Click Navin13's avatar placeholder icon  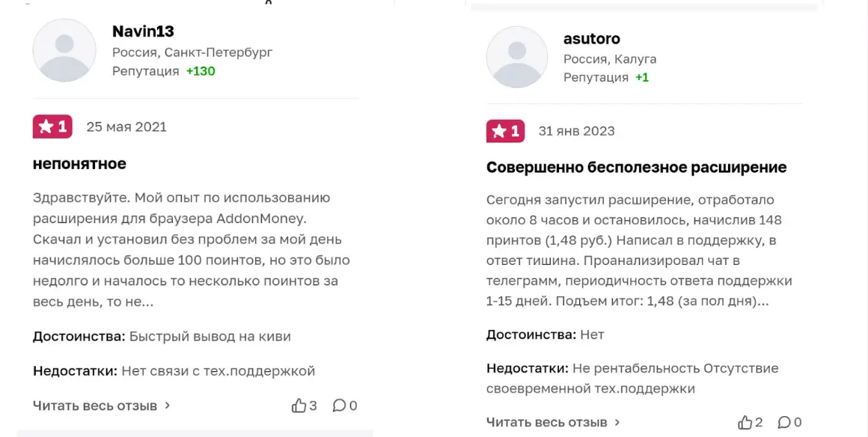click(x=64, y=51)
